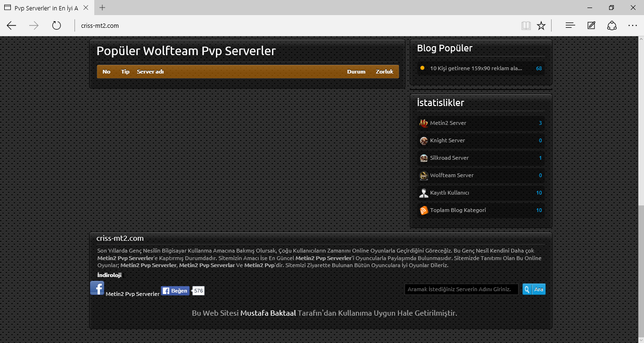Click the Facebook Beğen button
Screen dimensions: 644x343
(x=175, y=291)
